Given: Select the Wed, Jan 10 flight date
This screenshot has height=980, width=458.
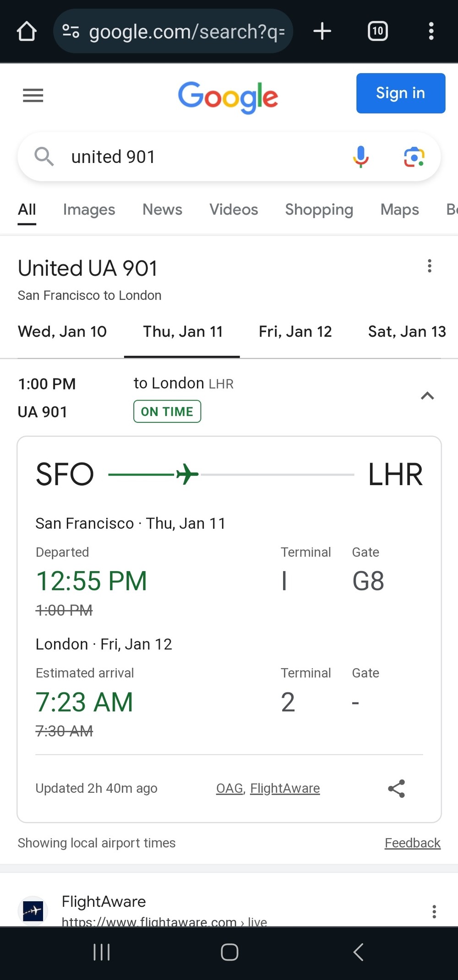Looking at the screenshot, I should pos(62,331).
